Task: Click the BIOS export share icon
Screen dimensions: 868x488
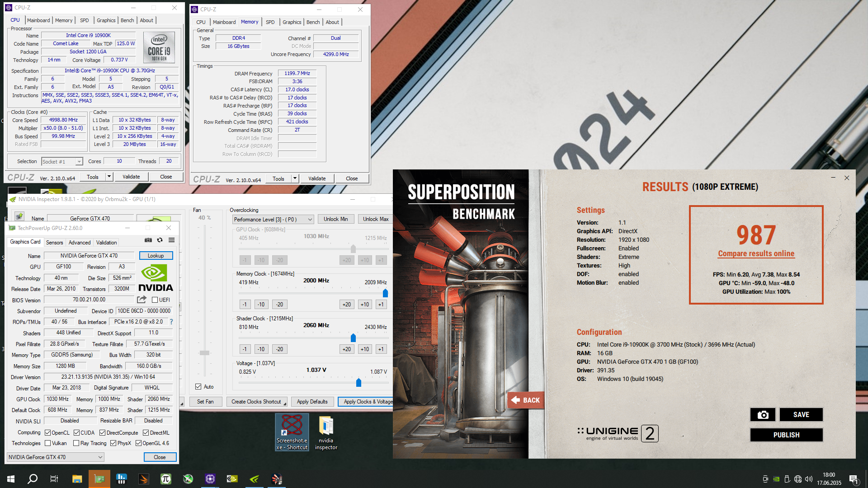Action: click(142, 300)
